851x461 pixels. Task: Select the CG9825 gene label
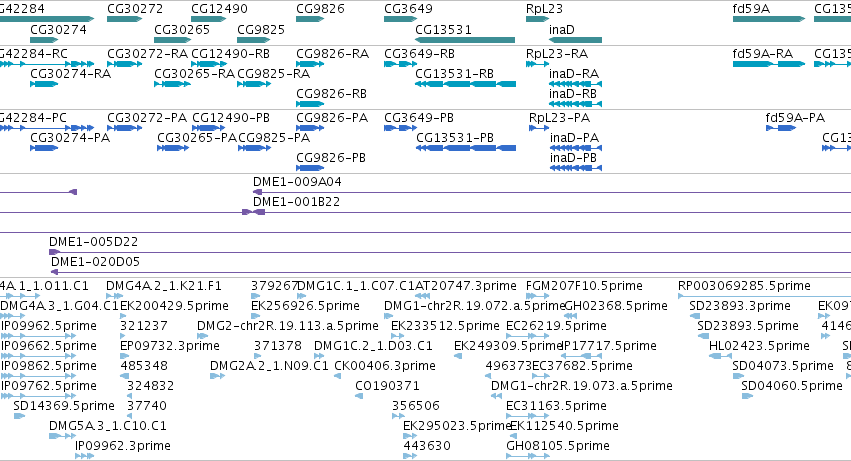(261, 29)
